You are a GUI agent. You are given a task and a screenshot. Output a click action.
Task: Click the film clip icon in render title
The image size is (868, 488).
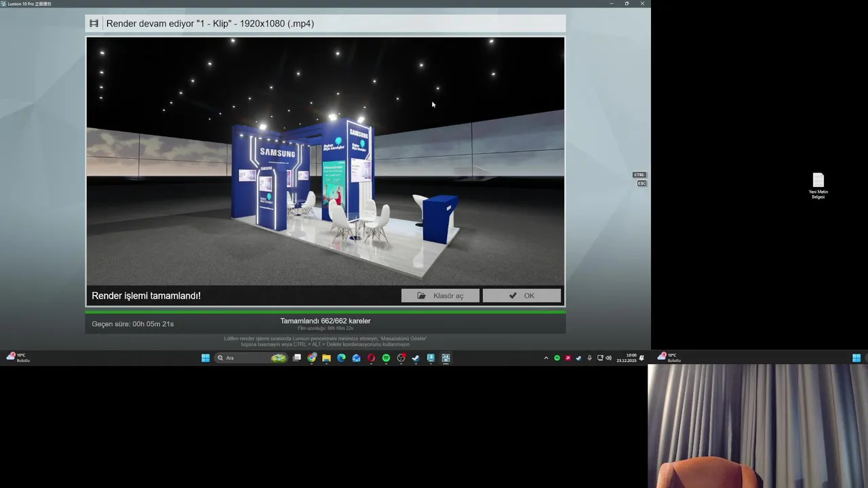pos(94,24)
